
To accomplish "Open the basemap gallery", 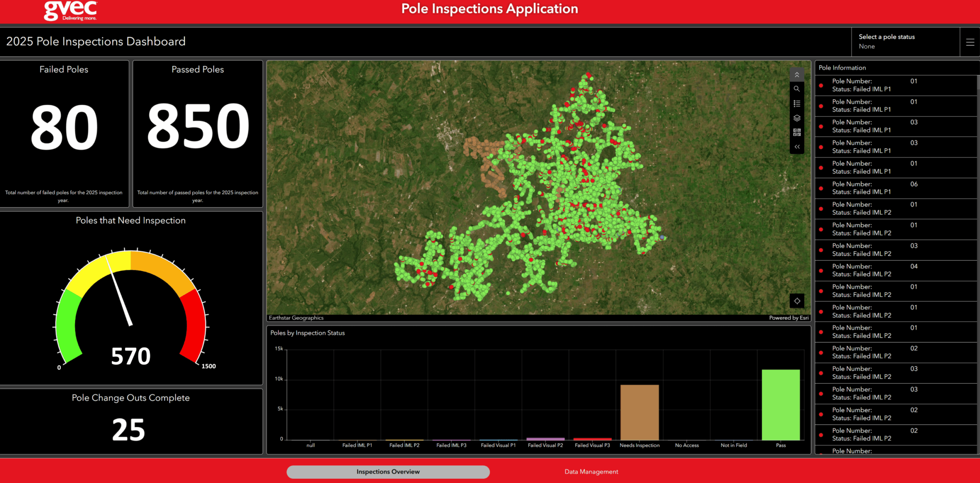I will point(797,132).
